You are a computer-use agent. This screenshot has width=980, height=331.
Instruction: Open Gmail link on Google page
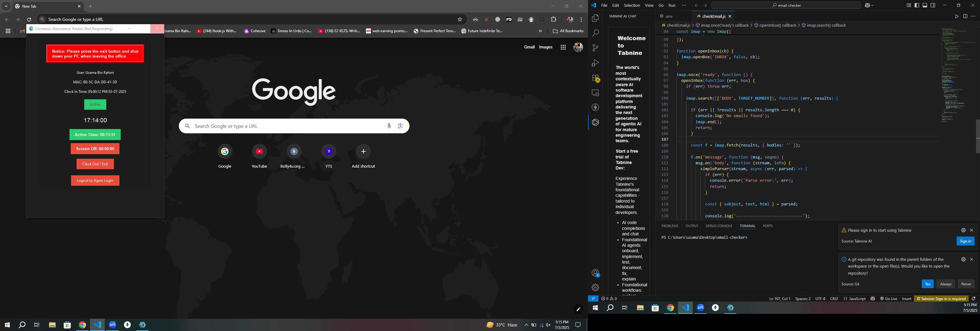pyautogui.click(x=529, y=47)
